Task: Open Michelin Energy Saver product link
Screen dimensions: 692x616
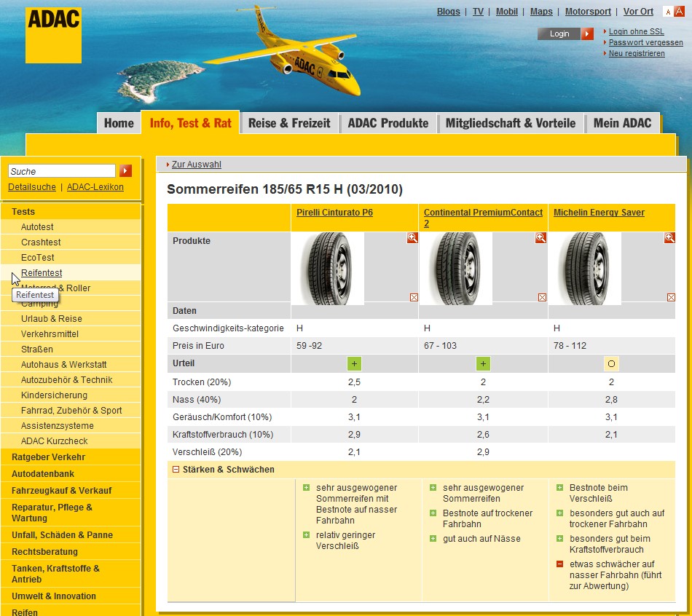Action: [599, 212]
